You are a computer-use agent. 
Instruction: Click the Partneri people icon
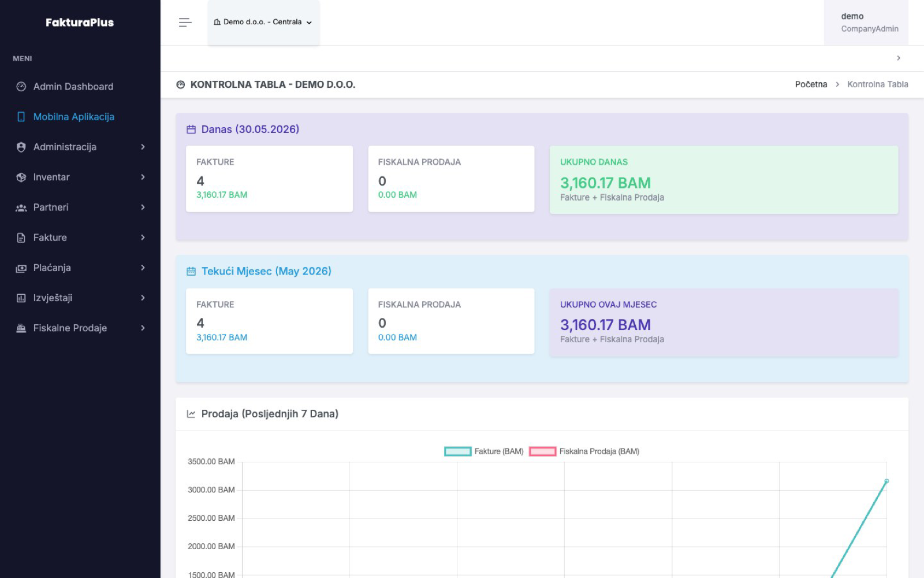click(x=21, y=208)
